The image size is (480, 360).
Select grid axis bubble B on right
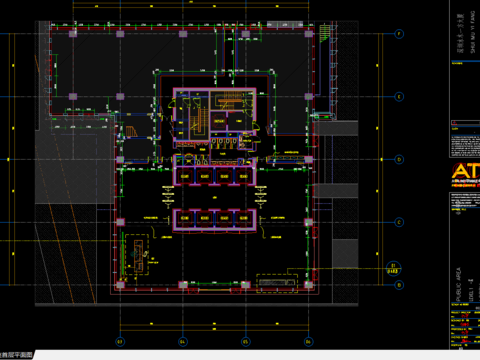click(399, 285)
